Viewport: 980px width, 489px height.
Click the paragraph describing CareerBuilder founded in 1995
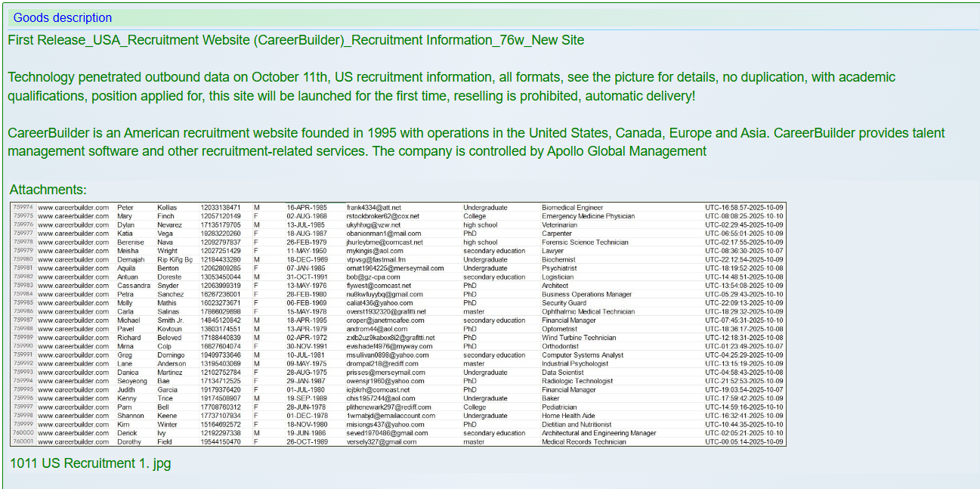[x=476, y=142]
